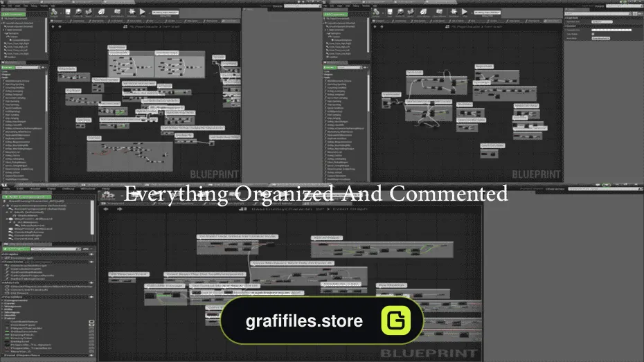Click My Blueprint search field in bottom window
This screenshot has height=362, width=644.
pos(56,248)
